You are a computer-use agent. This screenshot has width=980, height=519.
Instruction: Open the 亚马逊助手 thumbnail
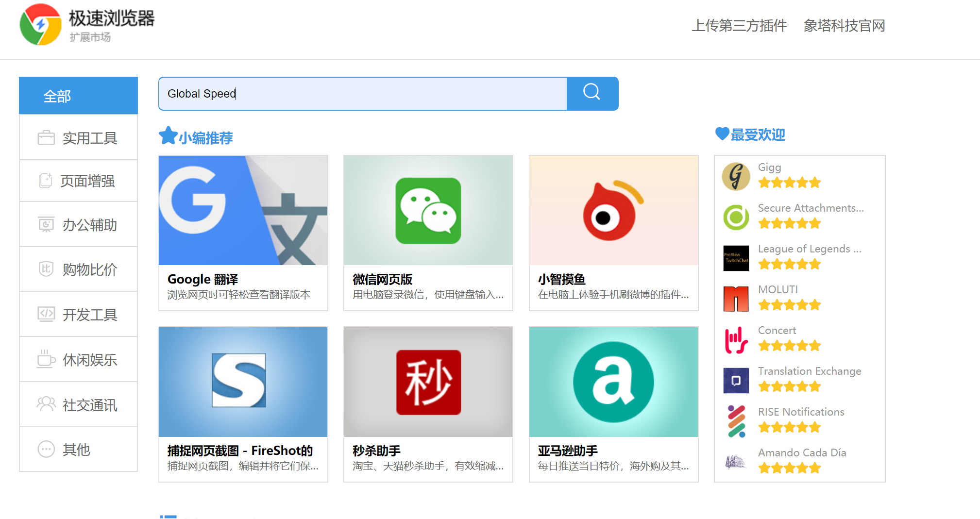pyautogui.click(x=614, y=382)
